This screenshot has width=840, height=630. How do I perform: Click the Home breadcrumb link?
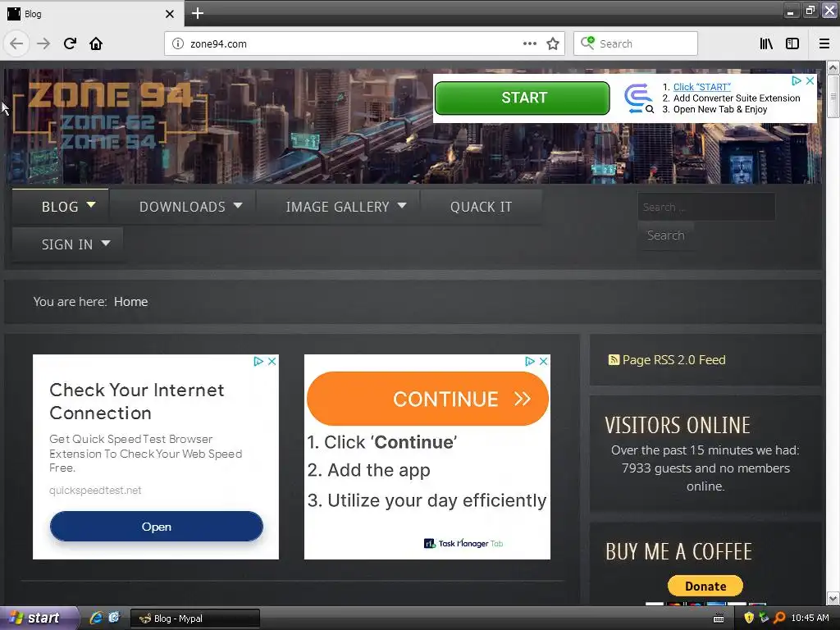130,302
